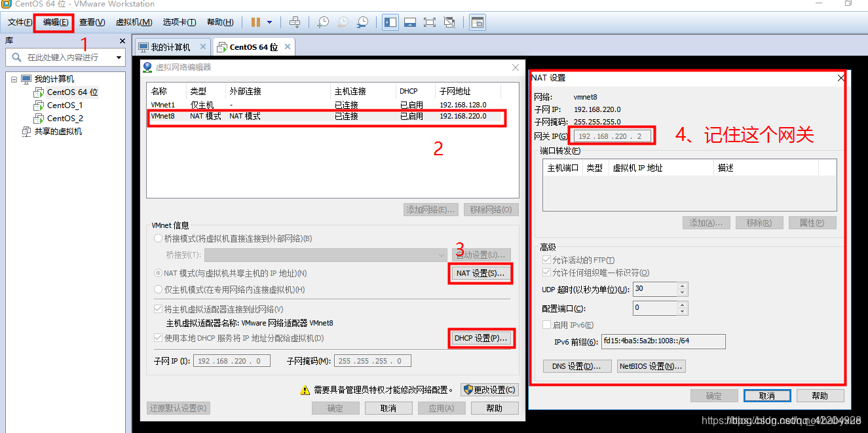Toggle 启用 IPv6 checkbox

pyautogui.click(x=547, y=325)
